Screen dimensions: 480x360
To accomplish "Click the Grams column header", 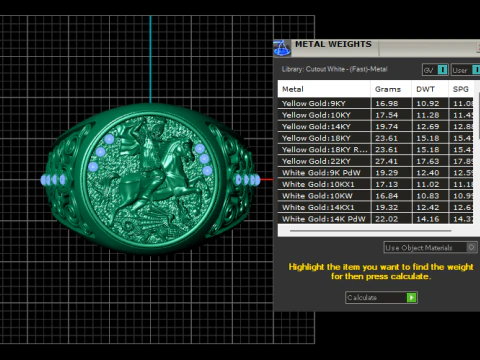I will [x=391, y=89].
